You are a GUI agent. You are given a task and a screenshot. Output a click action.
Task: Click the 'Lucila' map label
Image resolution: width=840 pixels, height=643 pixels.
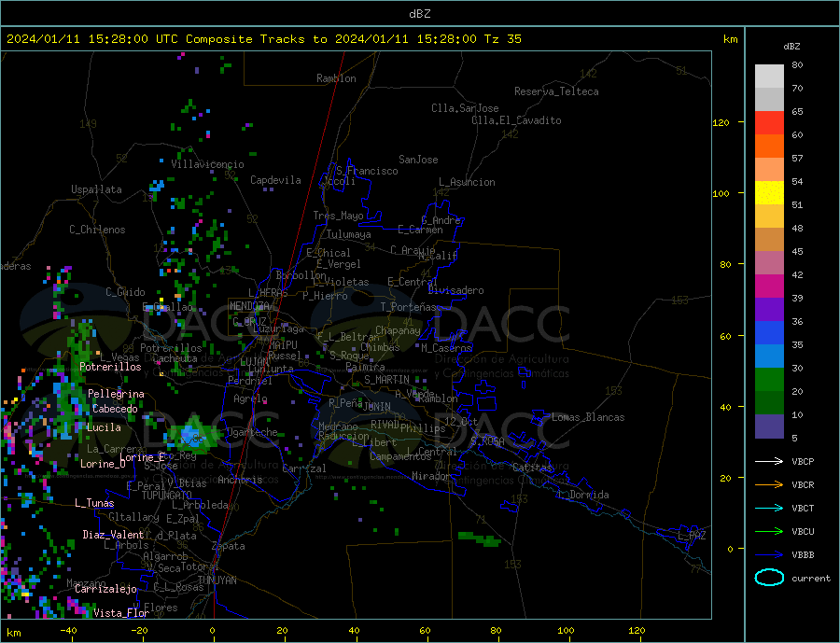coord(104,427)
